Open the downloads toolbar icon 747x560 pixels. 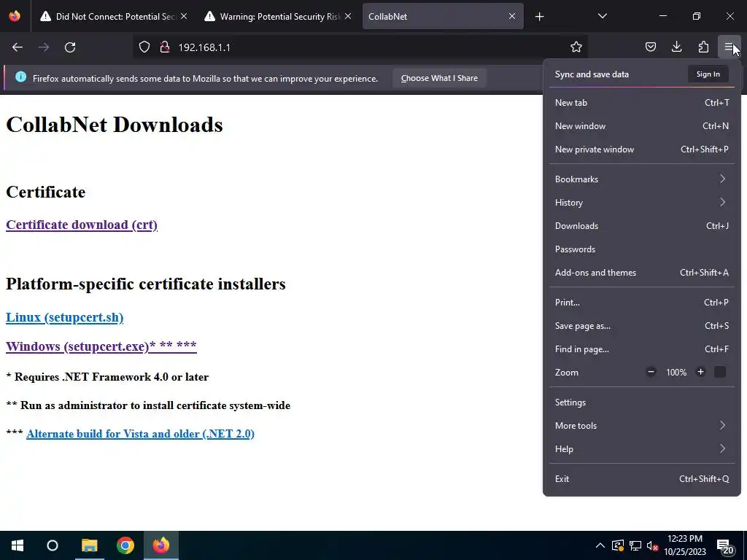click(676, 47)
